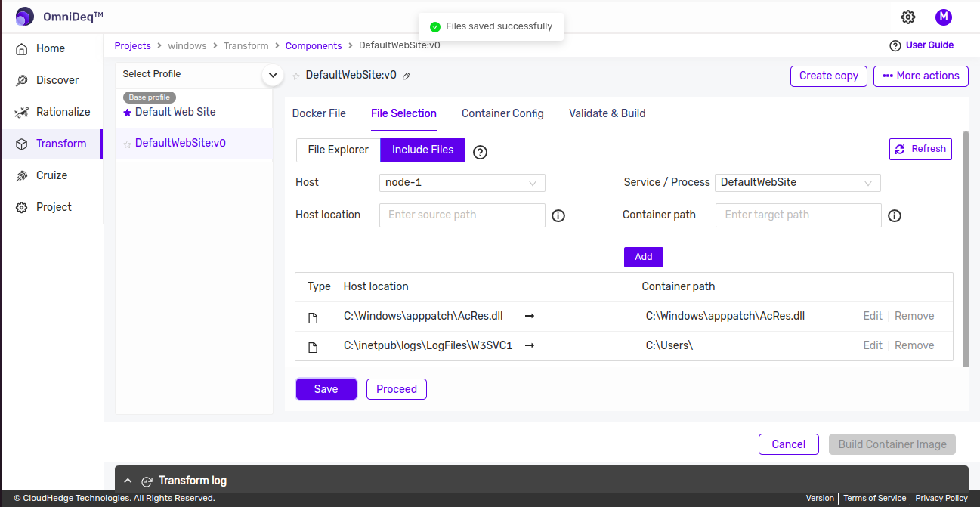Toggle favorite star next to DefaultWebSite:v0 title
The width and height of the screenshot is (980, 507).
[296, 76]
